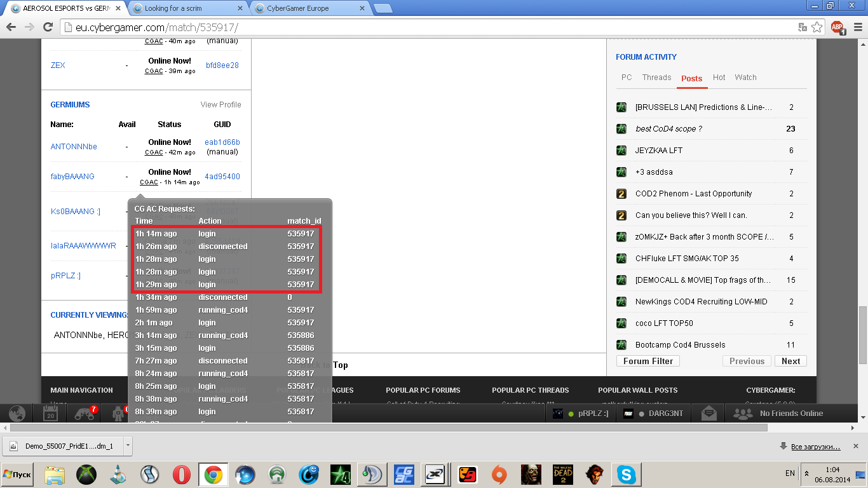Open downloaded Demo_55007_PridE1 file
Image resolution: width=868 pixels, height=488 pixels.
coord(62,446)
